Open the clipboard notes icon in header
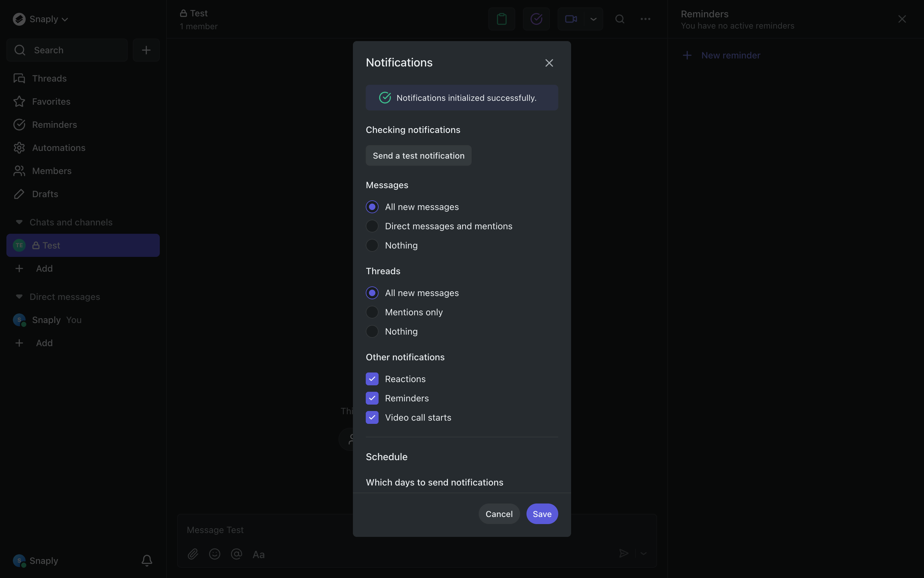924x578 pixels. pyautogui.click(x=502, y=19)
